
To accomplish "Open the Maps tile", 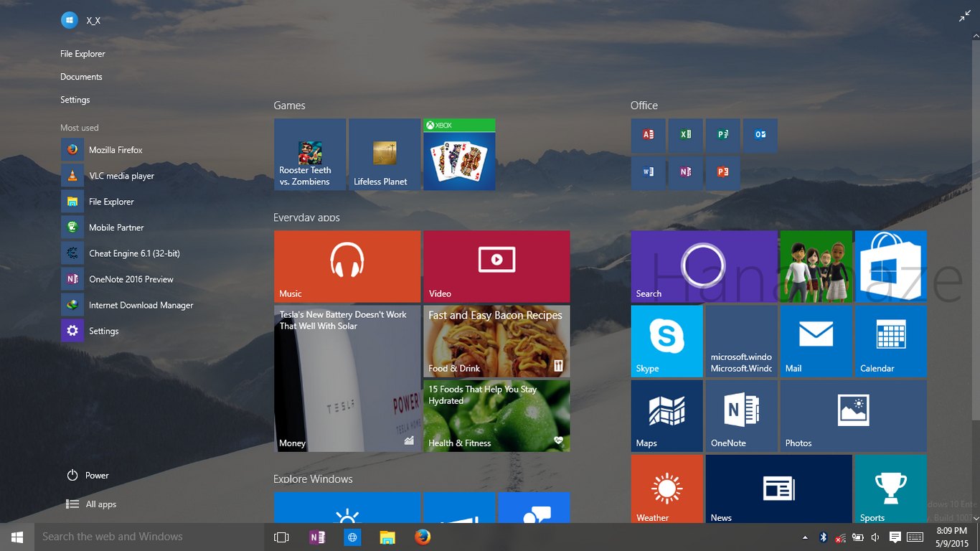I will [x=666, y=415].
